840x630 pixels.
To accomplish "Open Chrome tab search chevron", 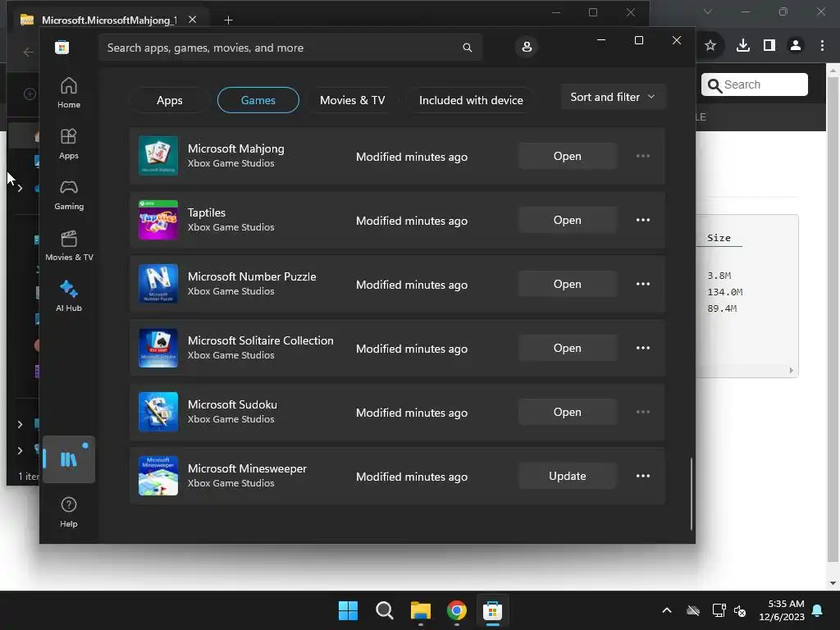I will pyautogui.click(x=708, y=11).
